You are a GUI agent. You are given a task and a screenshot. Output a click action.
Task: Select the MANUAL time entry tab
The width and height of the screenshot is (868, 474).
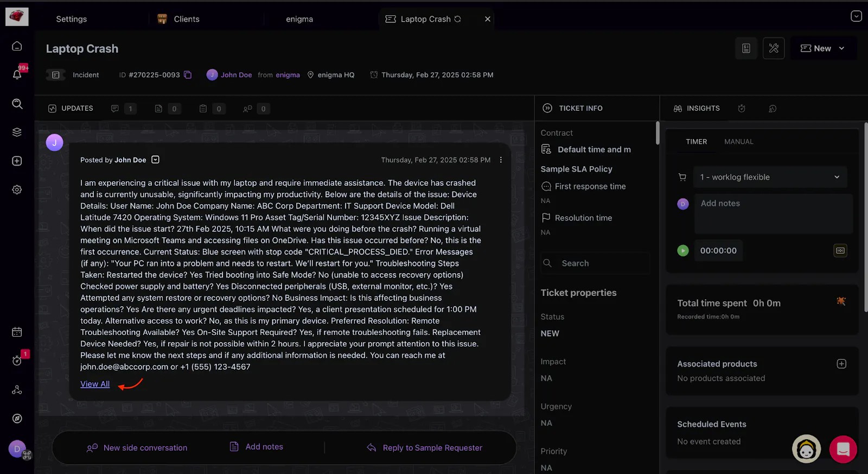[x=739, y=142]
